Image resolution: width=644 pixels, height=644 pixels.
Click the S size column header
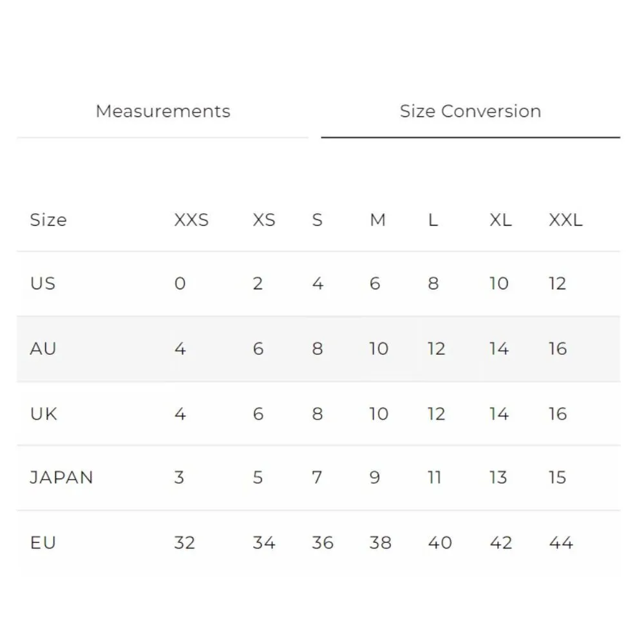click(317, 220)
